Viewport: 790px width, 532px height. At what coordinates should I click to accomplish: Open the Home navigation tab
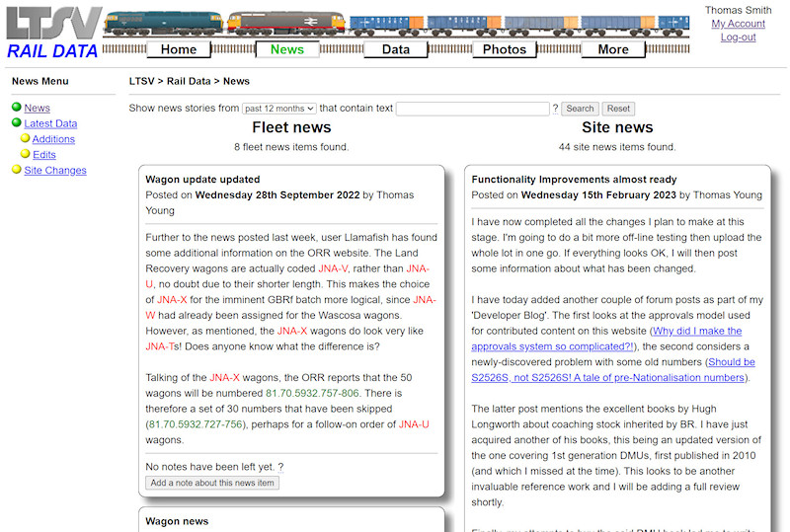click(179, 49)
